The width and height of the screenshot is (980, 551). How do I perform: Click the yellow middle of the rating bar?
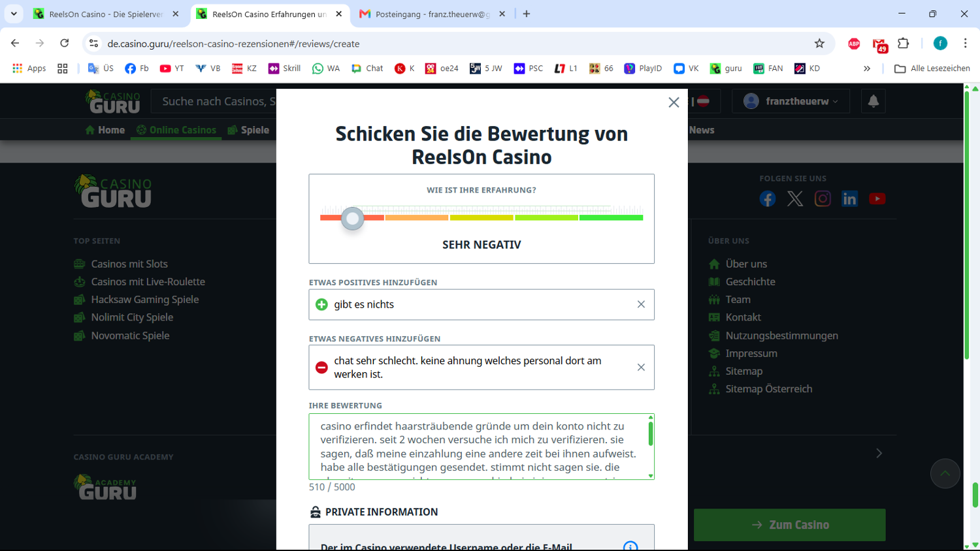click(482, 217)
